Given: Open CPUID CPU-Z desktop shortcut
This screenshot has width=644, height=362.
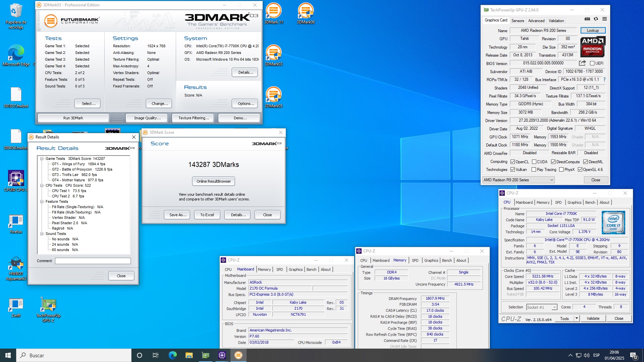Looking at the screenshot, I should pyautogui.click(x=16, y=181).
